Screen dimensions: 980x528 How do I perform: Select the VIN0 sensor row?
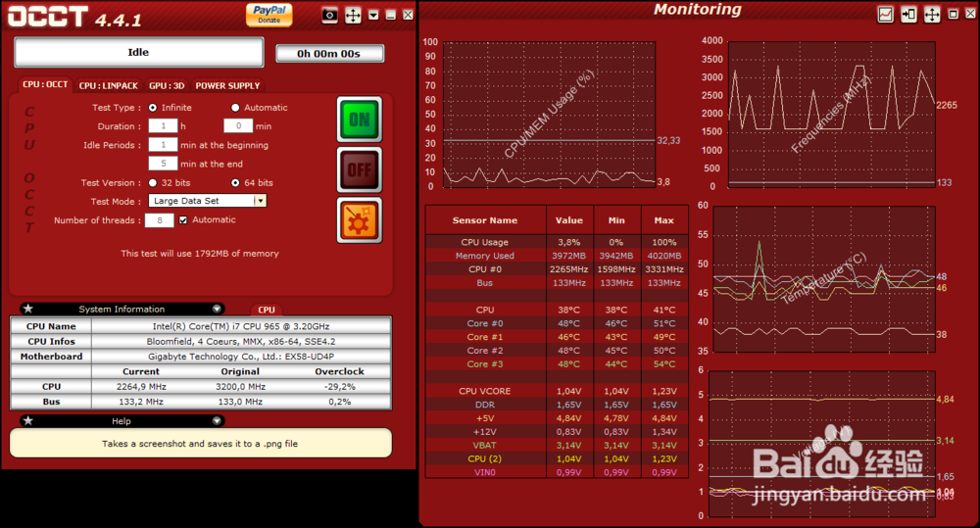557,472
